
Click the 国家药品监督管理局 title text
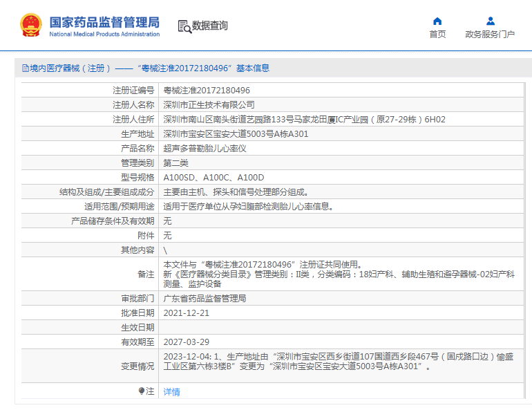[x=104, y=22]
